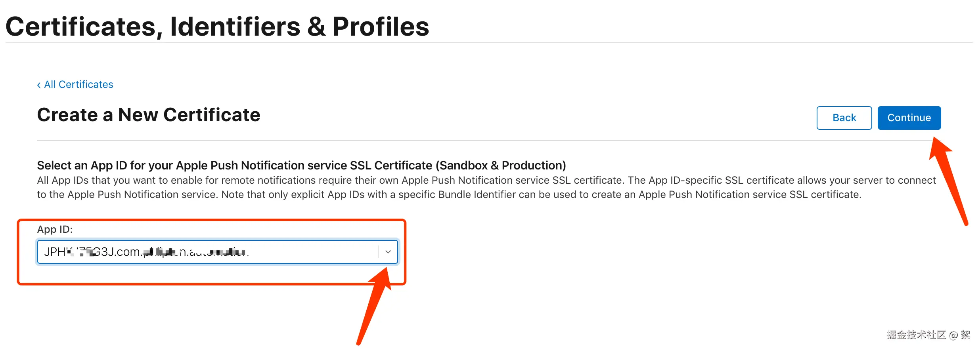Click the Back label in the outlined button
Screen dimensions: 980x350
tap(844, 118)
